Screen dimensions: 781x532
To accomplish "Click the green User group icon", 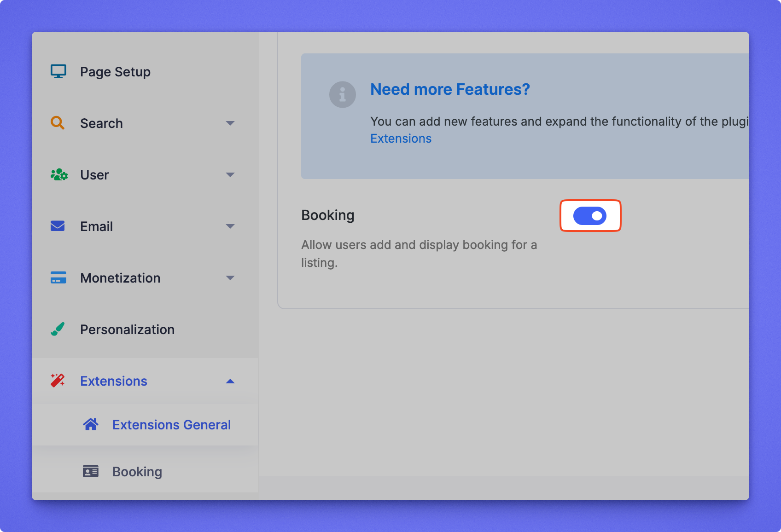I will (59, 175).
